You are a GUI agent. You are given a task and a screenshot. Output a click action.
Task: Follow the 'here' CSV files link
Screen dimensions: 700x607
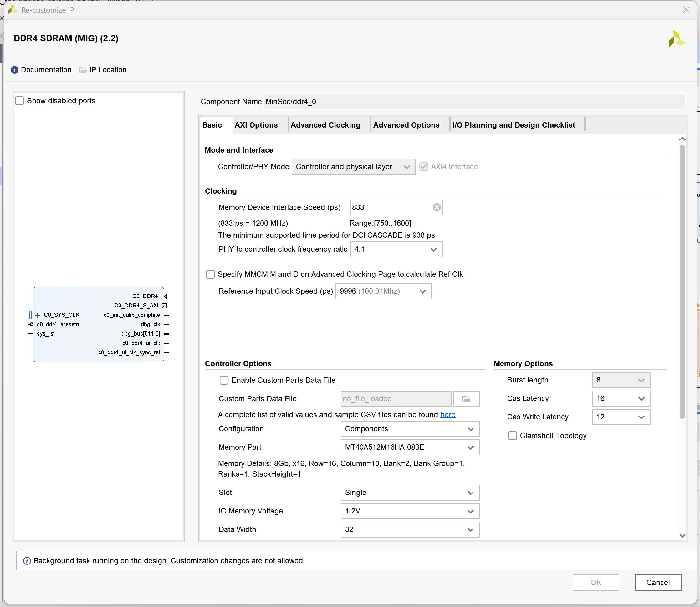tap(447, 415)
